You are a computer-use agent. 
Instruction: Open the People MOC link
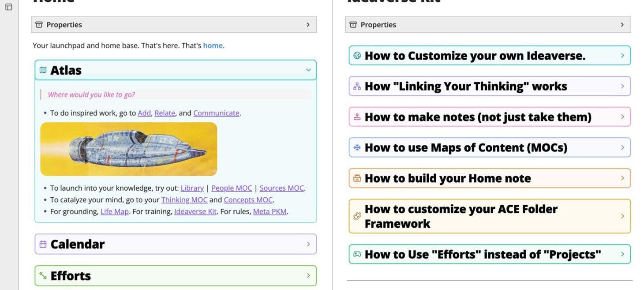tap(231, 188)
